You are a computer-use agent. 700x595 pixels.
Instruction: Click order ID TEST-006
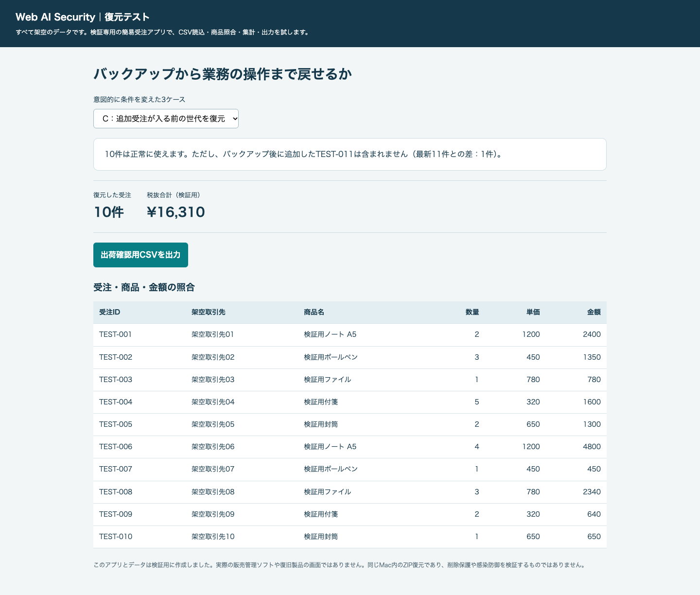coord(116,447)
